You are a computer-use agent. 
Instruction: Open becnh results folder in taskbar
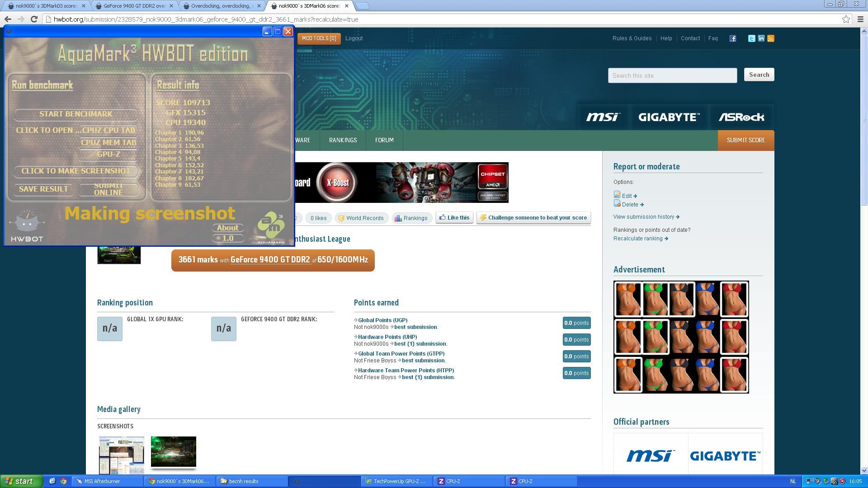[252, 481]
